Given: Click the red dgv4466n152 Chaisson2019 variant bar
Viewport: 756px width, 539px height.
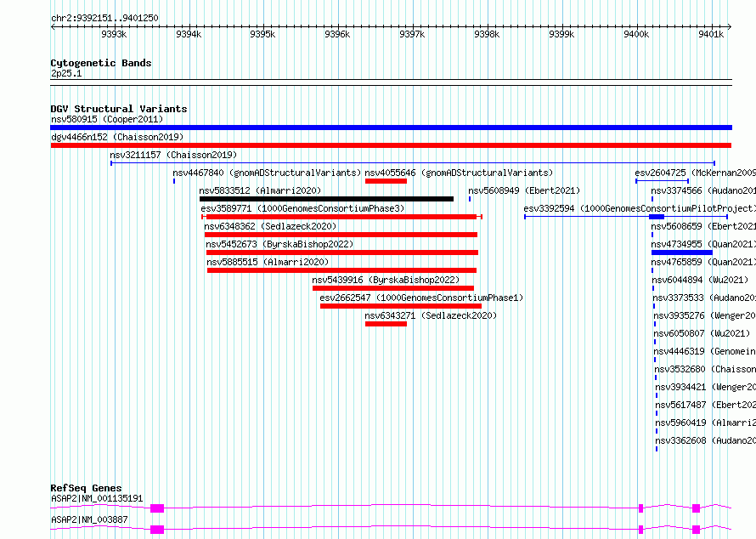Looking at the screenshot, I should (x=391, y=145).
